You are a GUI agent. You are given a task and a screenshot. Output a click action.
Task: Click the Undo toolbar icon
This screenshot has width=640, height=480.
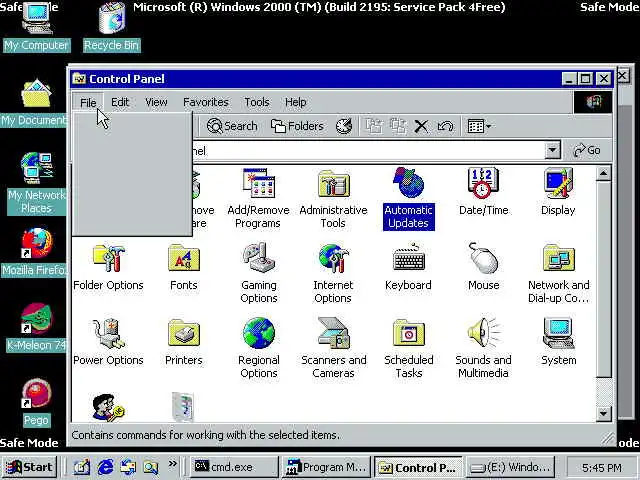point(445,126)
